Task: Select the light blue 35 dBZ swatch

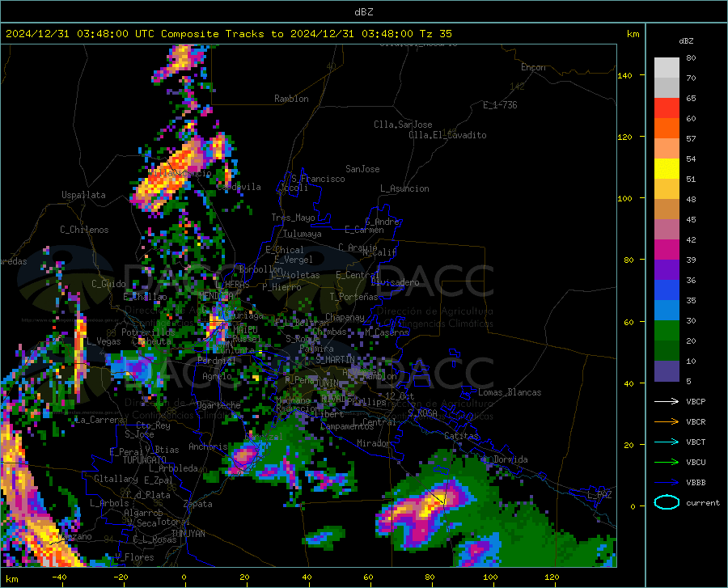Action: click(667, 311)
